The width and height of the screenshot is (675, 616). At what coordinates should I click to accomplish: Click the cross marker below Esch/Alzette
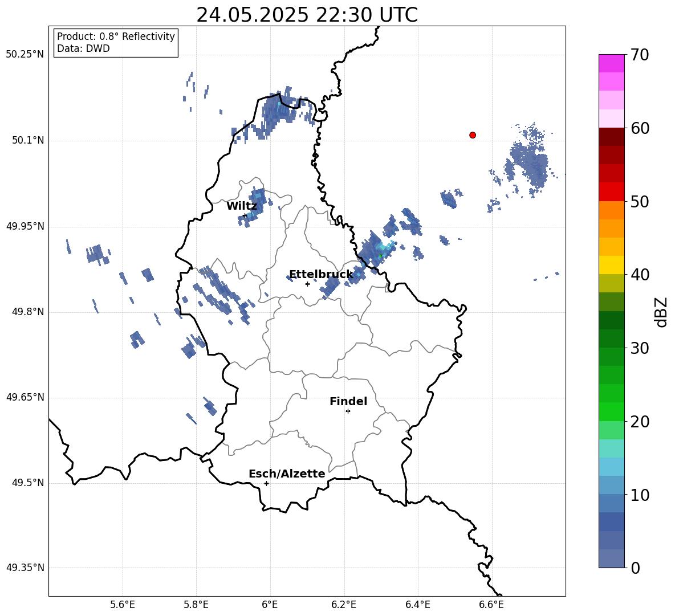click(x=266, y=483)
